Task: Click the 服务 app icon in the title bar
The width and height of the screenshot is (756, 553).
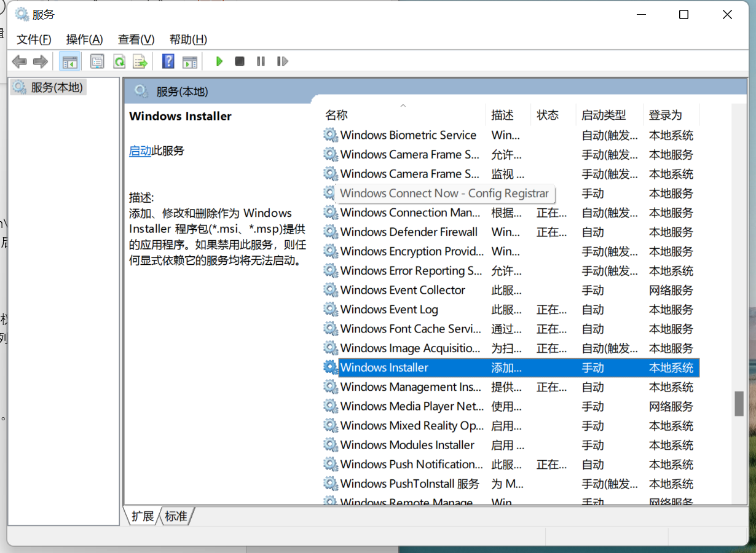Action: click(x=22, y=14)
